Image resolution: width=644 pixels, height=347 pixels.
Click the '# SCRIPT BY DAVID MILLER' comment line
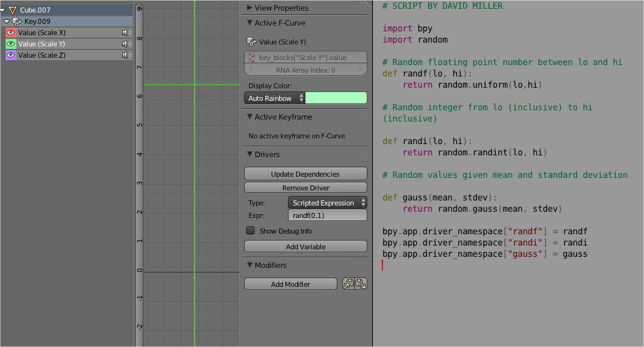[x=442, y=6]
